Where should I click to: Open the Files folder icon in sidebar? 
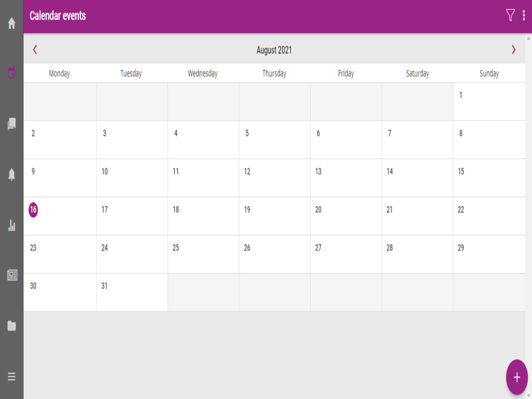(x=12, y=326)
